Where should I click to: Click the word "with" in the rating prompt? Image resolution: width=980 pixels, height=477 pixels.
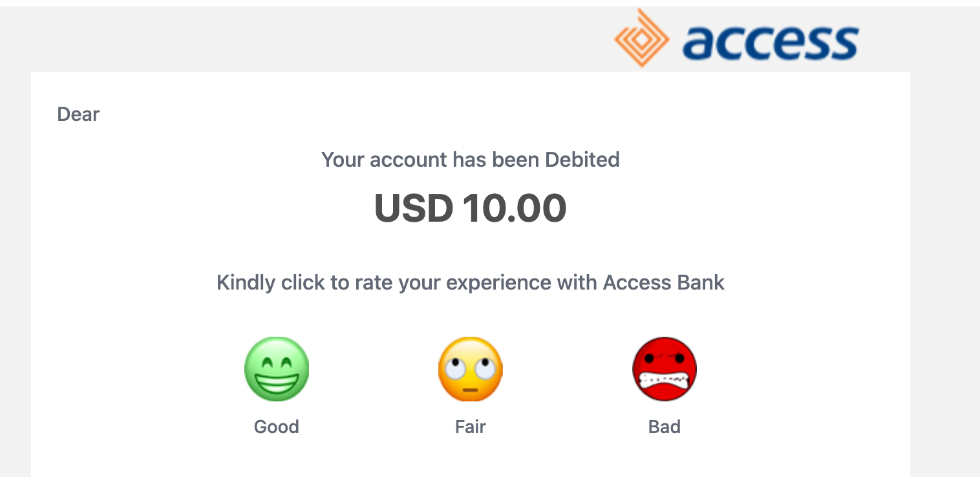(577, 283)
